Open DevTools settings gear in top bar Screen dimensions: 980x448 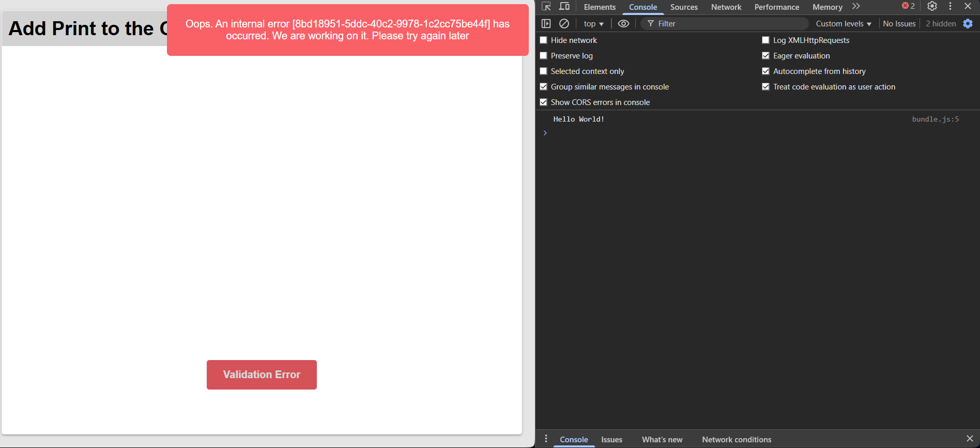click(x=932, y=6)
